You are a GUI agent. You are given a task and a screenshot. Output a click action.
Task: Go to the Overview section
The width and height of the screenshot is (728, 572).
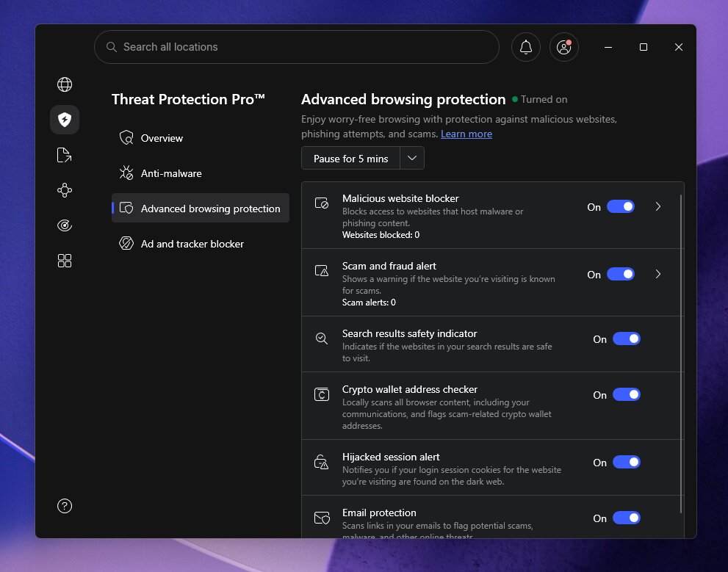pyautogui.click(x=200, y=138)
